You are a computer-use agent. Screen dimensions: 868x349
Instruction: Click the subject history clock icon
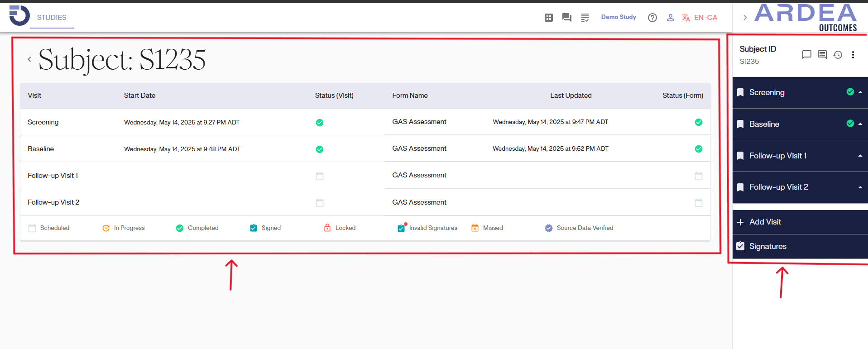838,55
